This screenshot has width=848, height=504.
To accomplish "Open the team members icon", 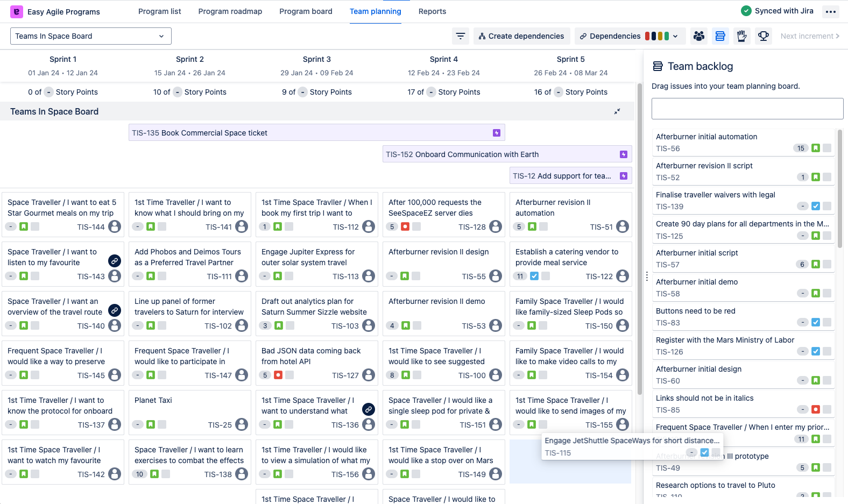I will (699, 36).
